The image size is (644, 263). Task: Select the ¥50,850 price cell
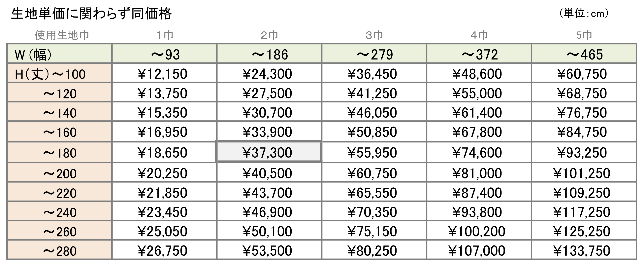(374, 131)
